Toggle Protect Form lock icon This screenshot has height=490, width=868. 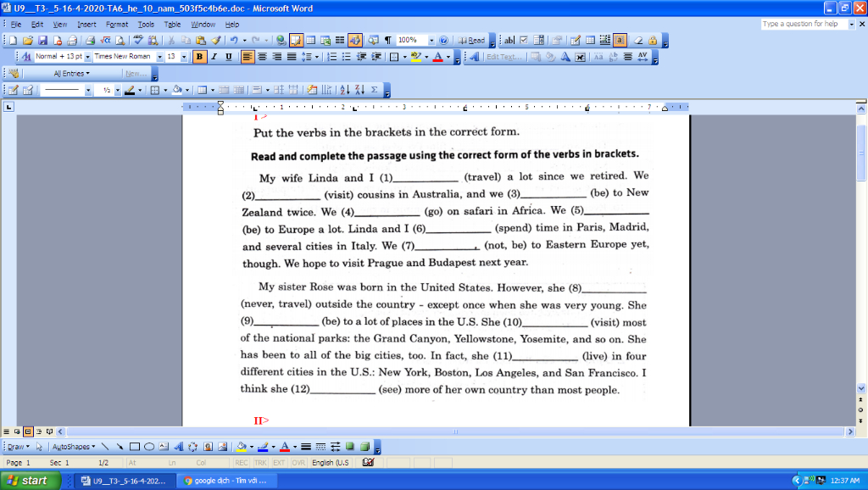coord(653,41)
